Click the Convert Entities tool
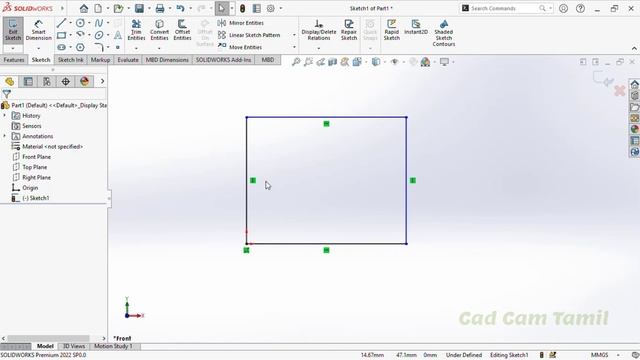The image size is (640, 360). coord(159,30)
